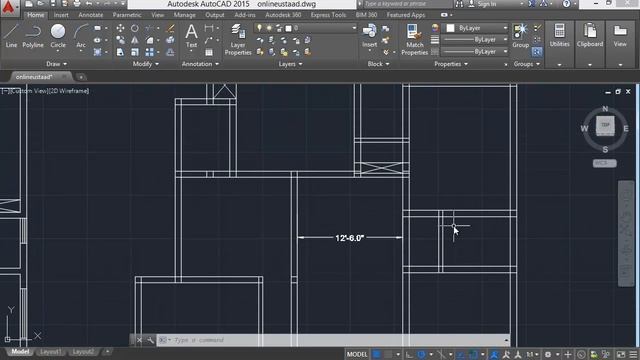Select the Line drawing tool
Screen dimensions: 640x360
(11, 36)
